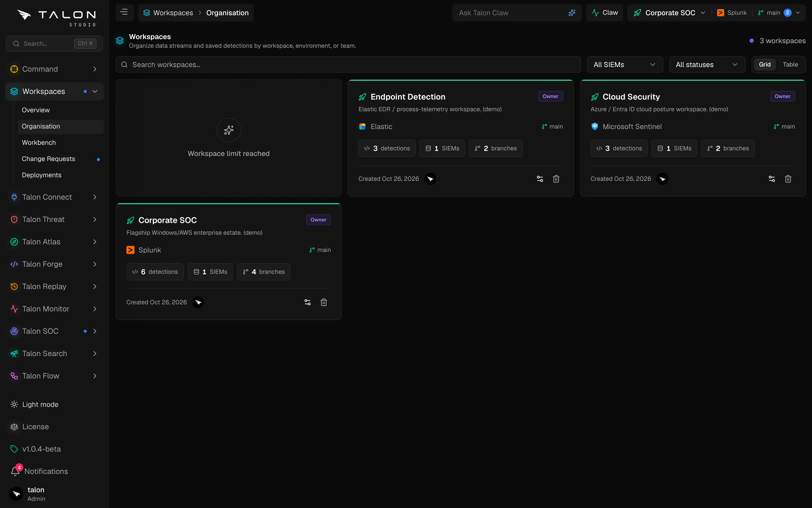Image resolution: width=812 pixels, height=508 pixels.
Task: Click 4 branches chip on Corporate SOC
Action: (x=263, y=272)
